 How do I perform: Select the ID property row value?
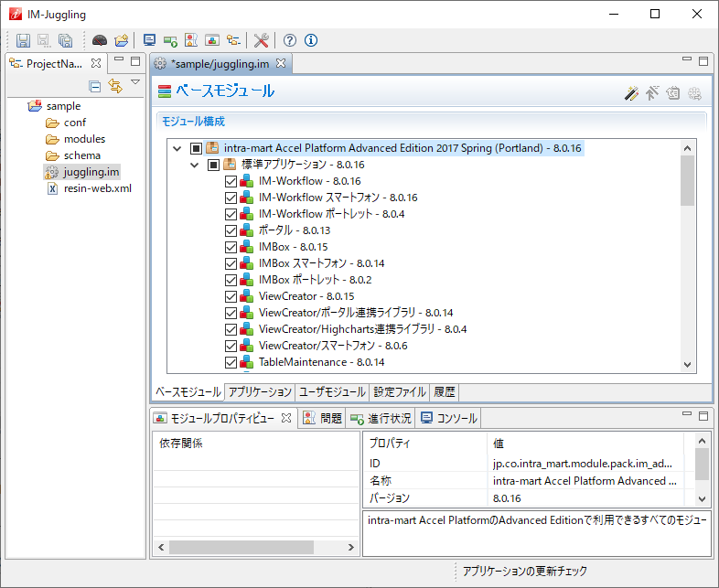583,464
